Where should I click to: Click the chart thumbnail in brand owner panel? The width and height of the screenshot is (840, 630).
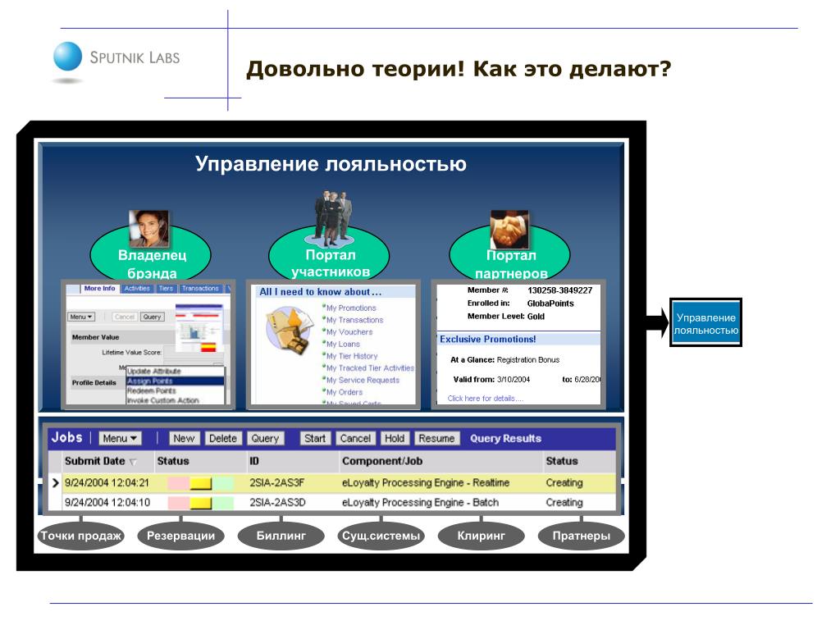[199, 328]
